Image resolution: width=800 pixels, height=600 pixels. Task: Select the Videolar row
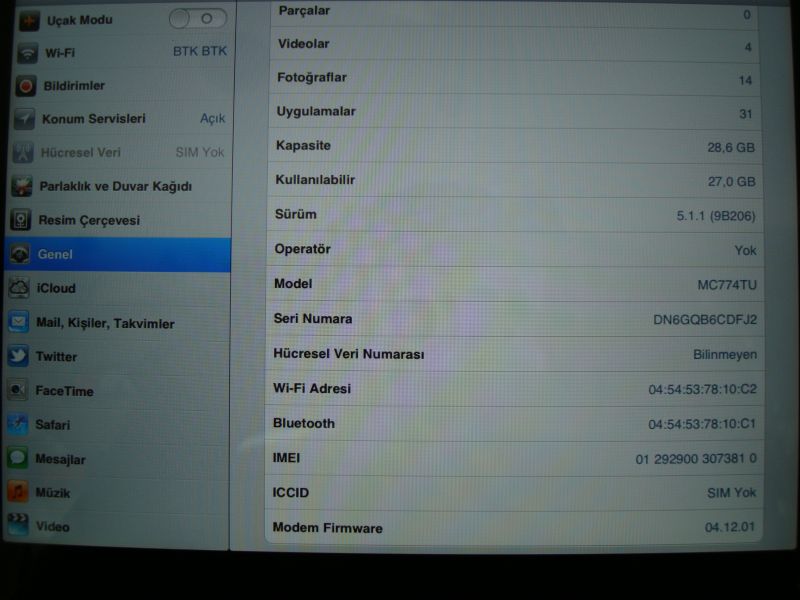514,45
